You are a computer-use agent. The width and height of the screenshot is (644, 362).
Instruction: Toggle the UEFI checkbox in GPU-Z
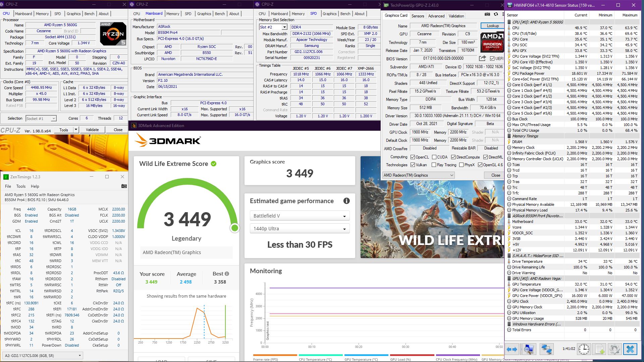(492, 59)
